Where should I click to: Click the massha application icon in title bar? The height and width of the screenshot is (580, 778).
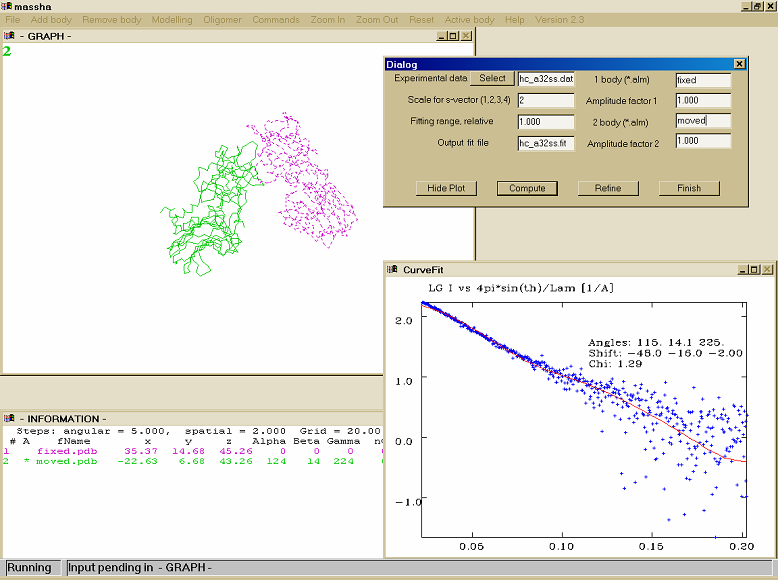pyautogui.click(x=7, y=6)
